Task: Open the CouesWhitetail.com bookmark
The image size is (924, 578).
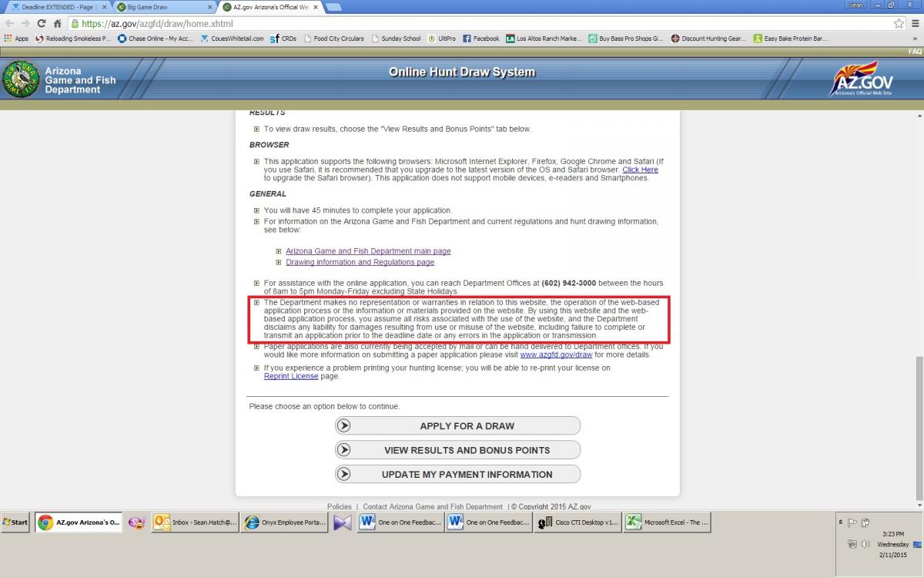Action: click(x=232, y=38)
